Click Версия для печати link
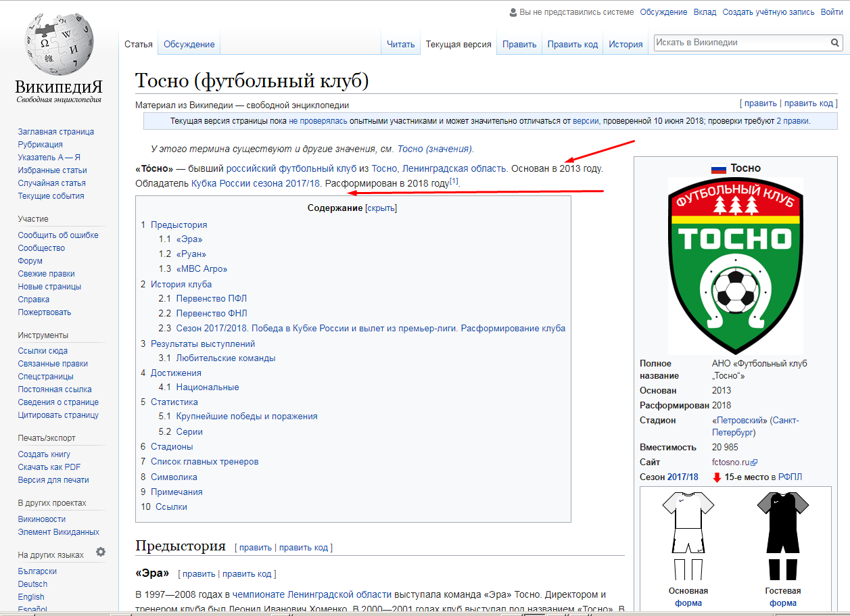The width and height of the screenshot is (850, 616). [53, 480]
